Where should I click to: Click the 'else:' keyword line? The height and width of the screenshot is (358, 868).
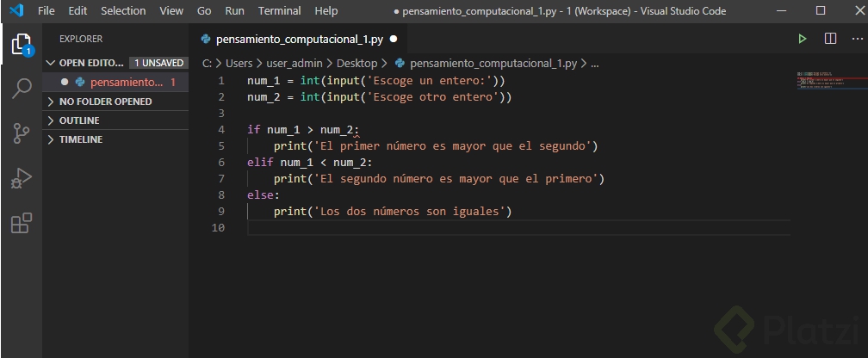pos(263,195)
